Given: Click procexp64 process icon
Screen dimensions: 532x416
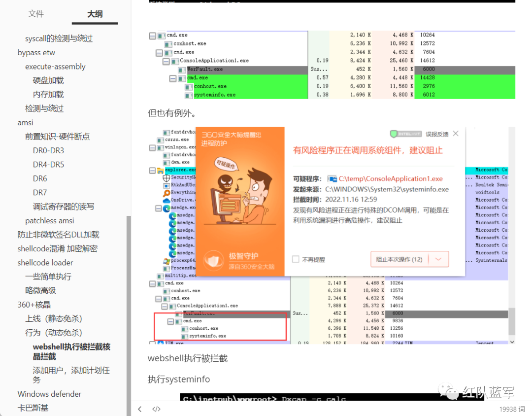Looking at the screenshot, I should click(166, 261).
